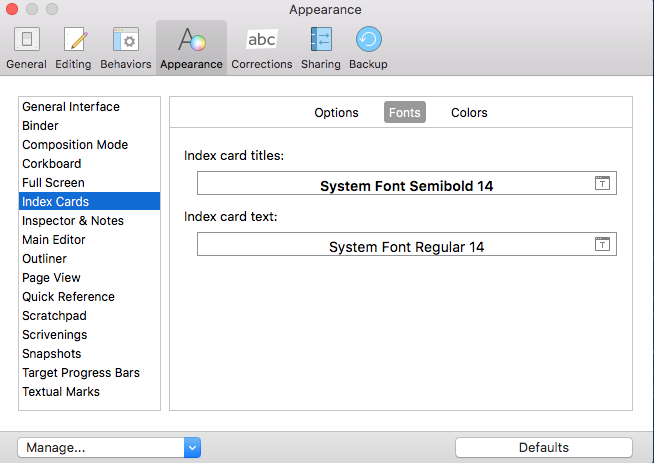The image size is (654, 463).
Task: Switch to the Options tab
Action: coord(336,113)
